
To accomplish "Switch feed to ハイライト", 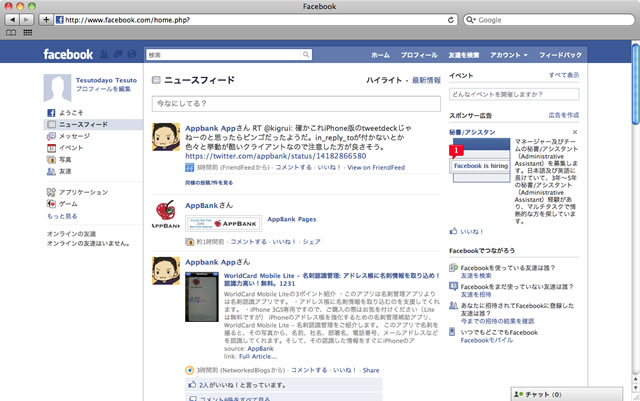I will click(384, 80).
